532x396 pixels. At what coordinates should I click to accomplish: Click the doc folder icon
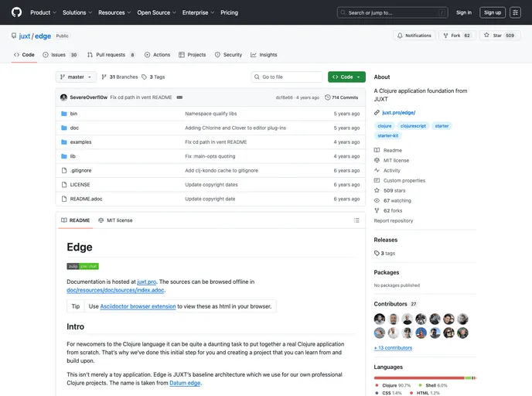pos(63,128)
